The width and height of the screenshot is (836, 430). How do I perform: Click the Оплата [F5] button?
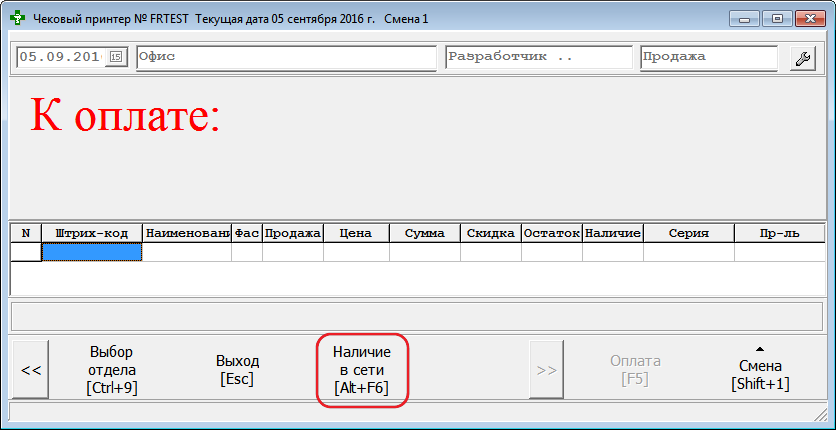click(x=635, y=370)
